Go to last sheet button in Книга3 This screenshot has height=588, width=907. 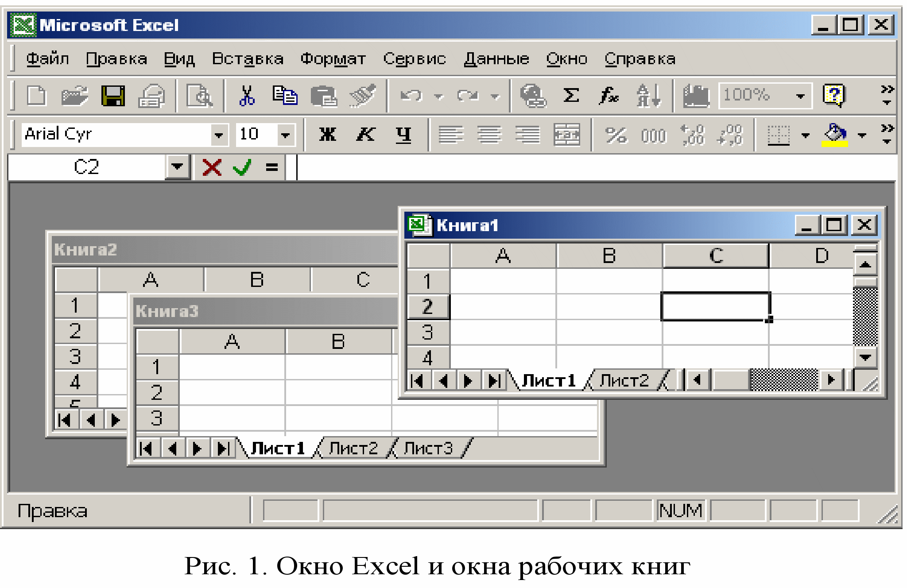coord(223,449)
